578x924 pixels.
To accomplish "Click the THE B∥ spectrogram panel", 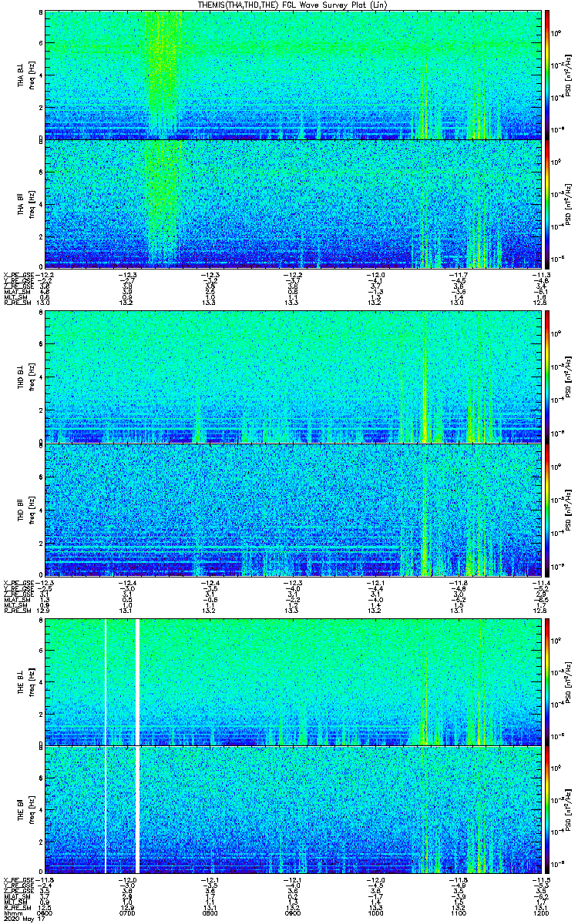I will pyautogui.click(x=292, y=809).
